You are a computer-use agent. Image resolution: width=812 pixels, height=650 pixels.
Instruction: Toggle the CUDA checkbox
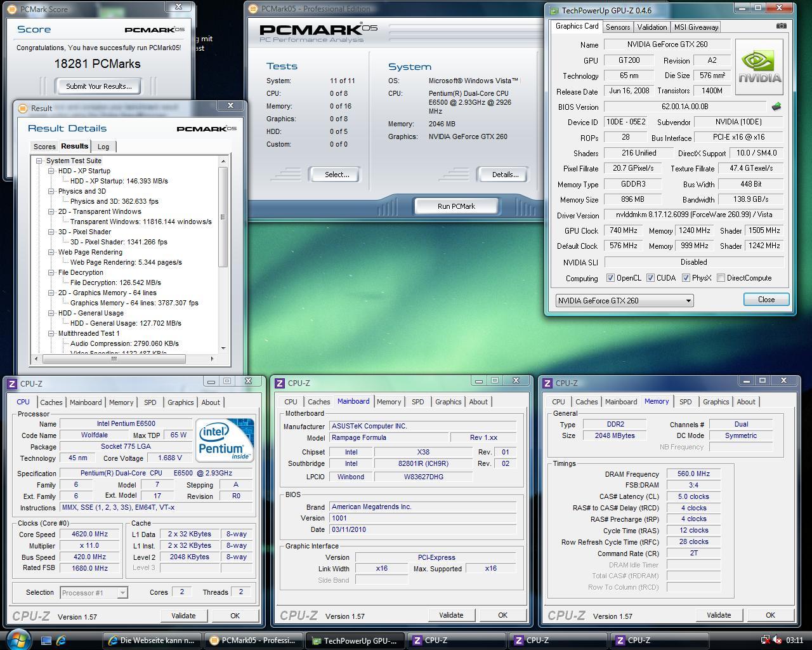click(x=650, y=278)
